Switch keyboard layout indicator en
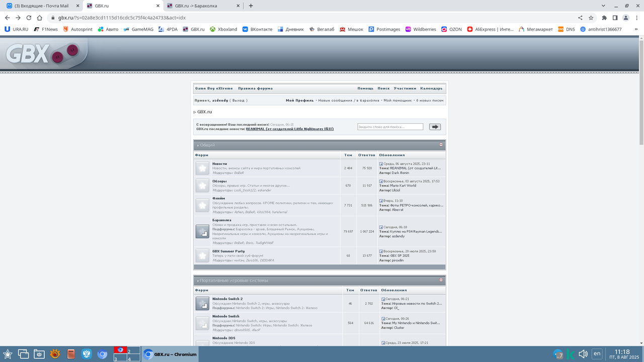644x362 pixels. 597,354
